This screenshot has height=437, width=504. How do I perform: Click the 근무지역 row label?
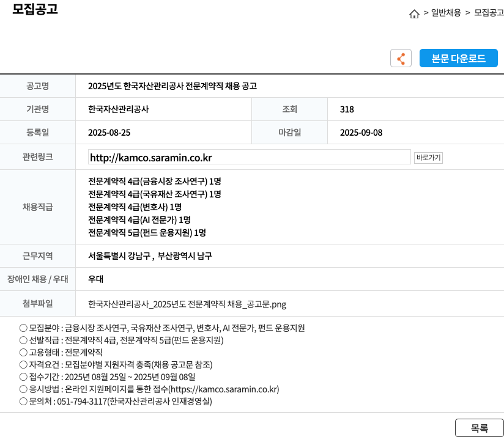37,255
